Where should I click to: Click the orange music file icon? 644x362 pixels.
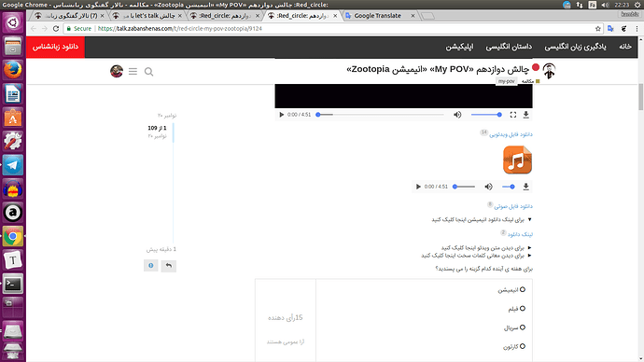point(517,160)
